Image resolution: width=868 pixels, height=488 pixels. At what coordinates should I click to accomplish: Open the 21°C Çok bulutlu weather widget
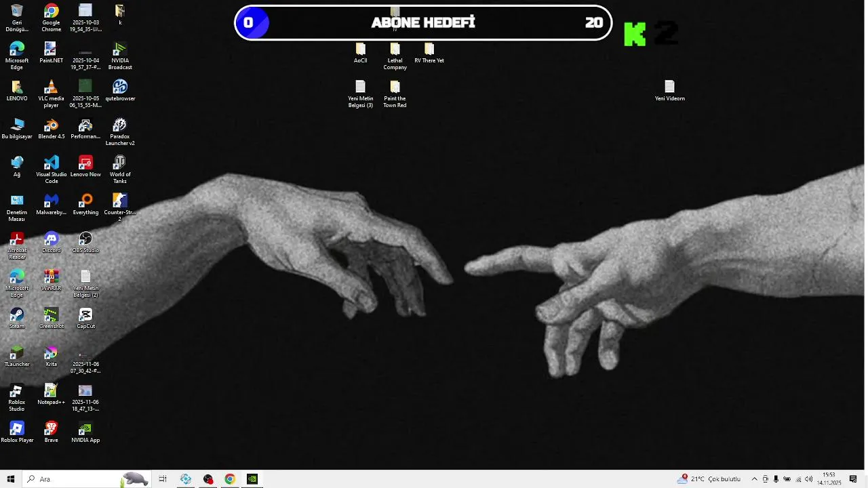(x=709, y=479)
